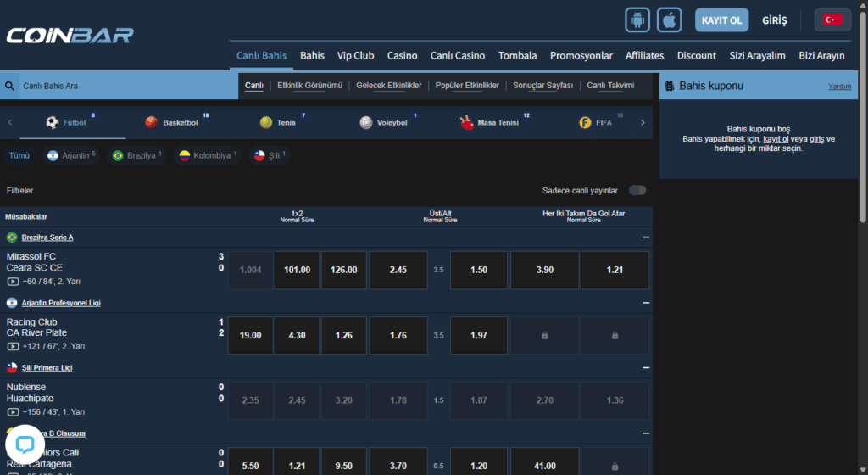The image size is (868, 475).
Task: Click the Bahis kuponu slip icon
Action: 670,87
